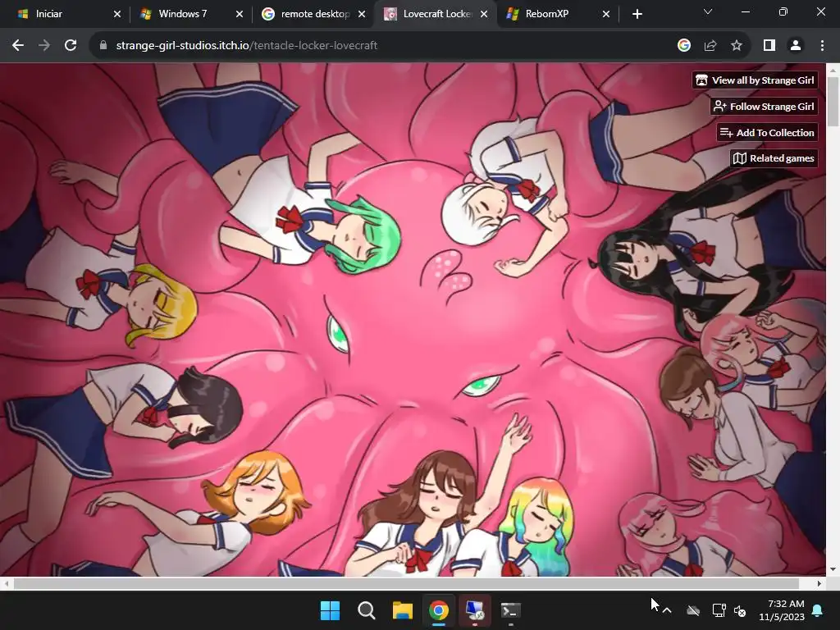Open network status tray icon
This screenshot has height=630, width=840.
pyautogui.click(x=719, y=610)
